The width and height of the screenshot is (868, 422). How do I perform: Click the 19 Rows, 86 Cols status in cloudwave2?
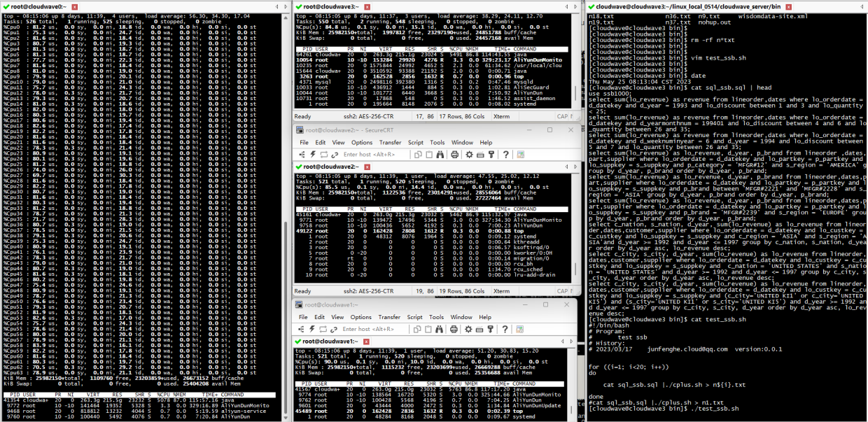(462, 290)
